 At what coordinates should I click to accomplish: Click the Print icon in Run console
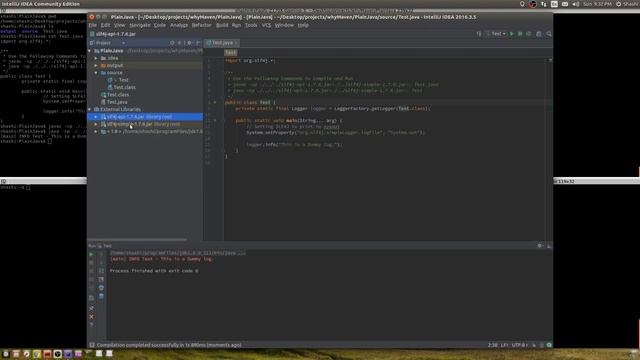point(101,288)
